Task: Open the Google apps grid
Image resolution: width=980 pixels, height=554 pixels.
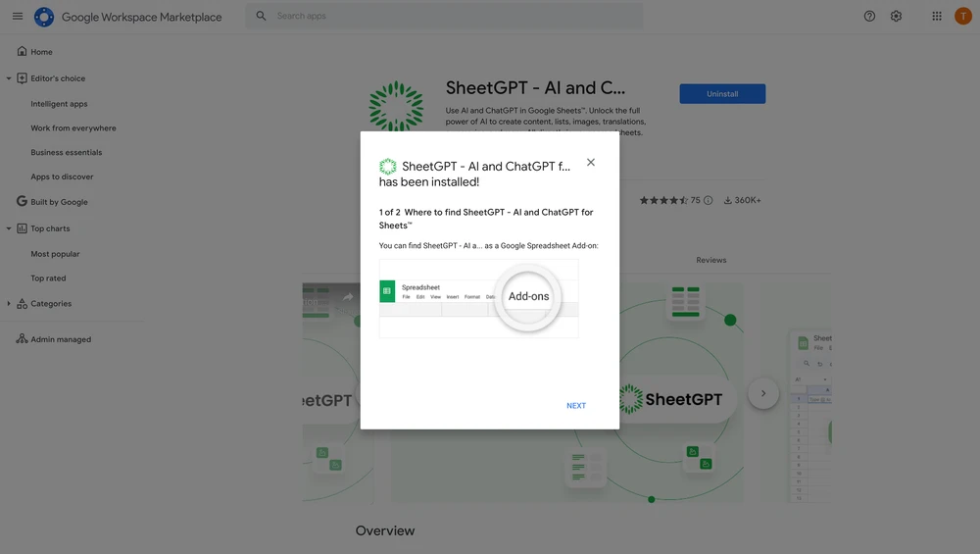Action: 937,16
